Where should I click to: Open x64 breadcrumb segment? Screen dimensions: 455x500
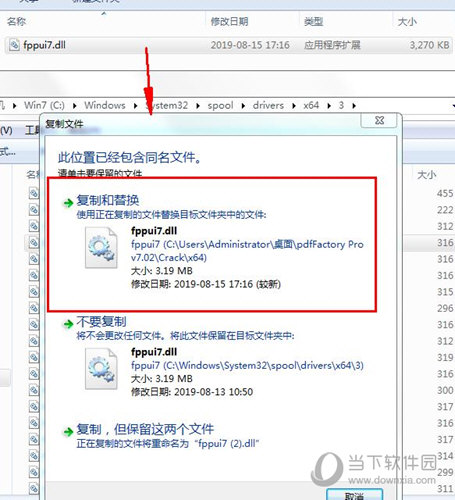311,105
